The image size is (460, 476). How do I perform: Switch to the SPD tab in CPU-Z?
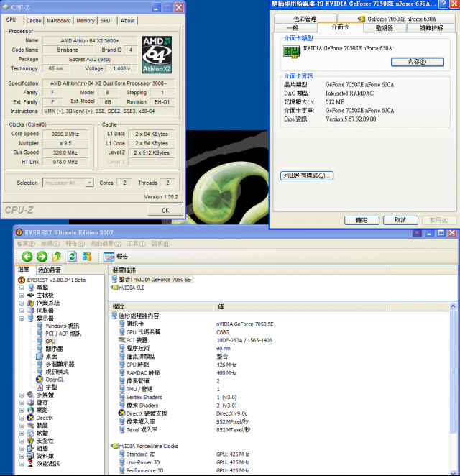[x=105, y=21]
